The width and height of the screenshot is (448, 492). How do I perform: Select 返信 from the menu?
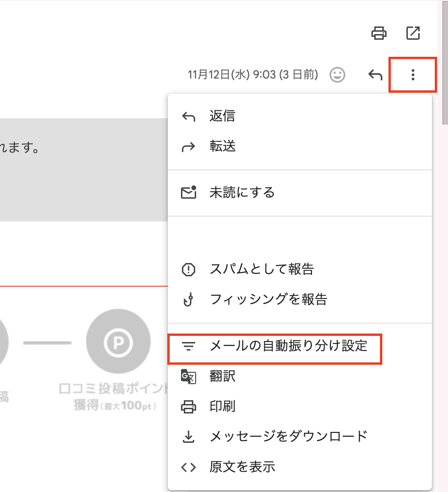pyautogui.click(x=222, y=116)
